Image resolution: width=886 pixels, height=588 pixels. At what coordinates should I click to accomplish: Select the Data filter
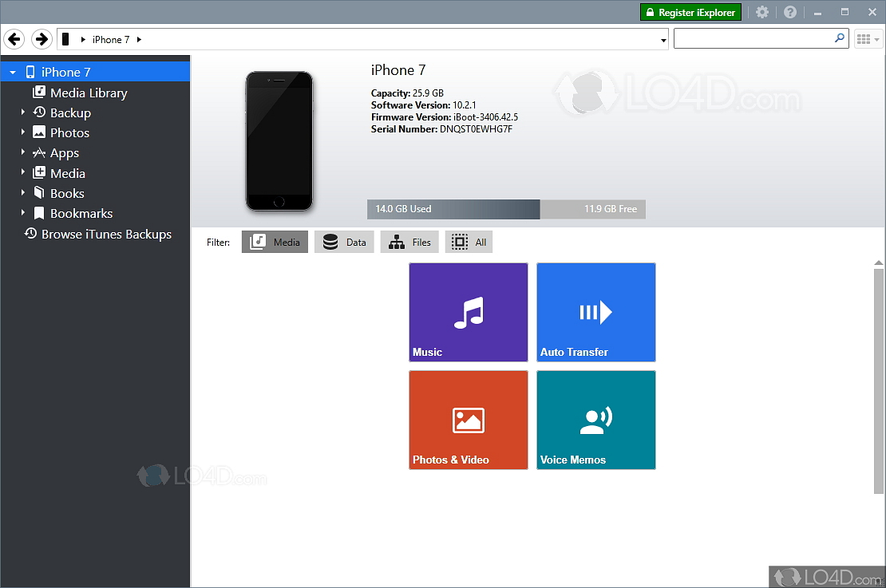click(344, 243)
